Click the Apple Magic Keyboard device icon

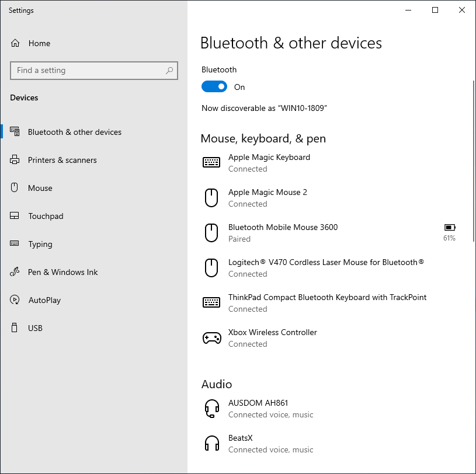coord(211,162)
